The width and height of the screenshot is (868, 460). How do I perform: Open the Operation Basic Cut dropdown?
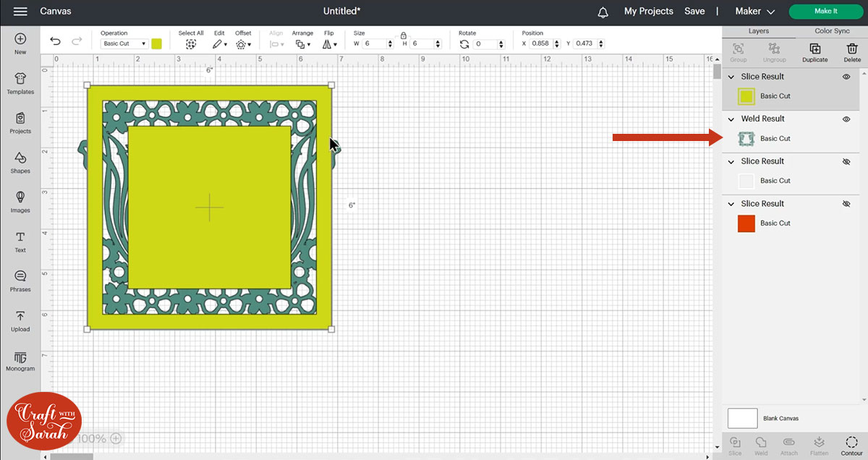coord(124,44)
